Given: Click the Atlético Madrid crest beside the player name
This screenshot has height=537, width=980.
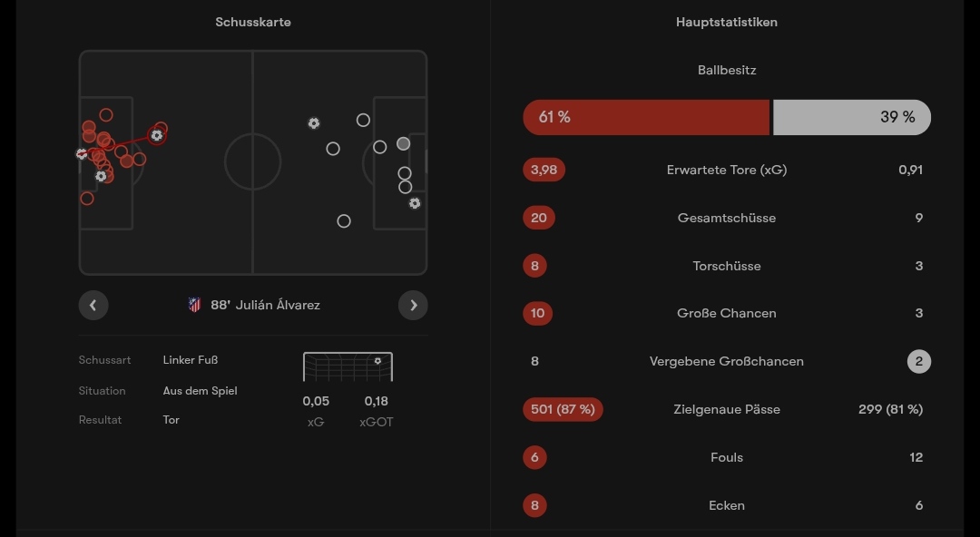Looking at the screenshot, I should (194, 305).
